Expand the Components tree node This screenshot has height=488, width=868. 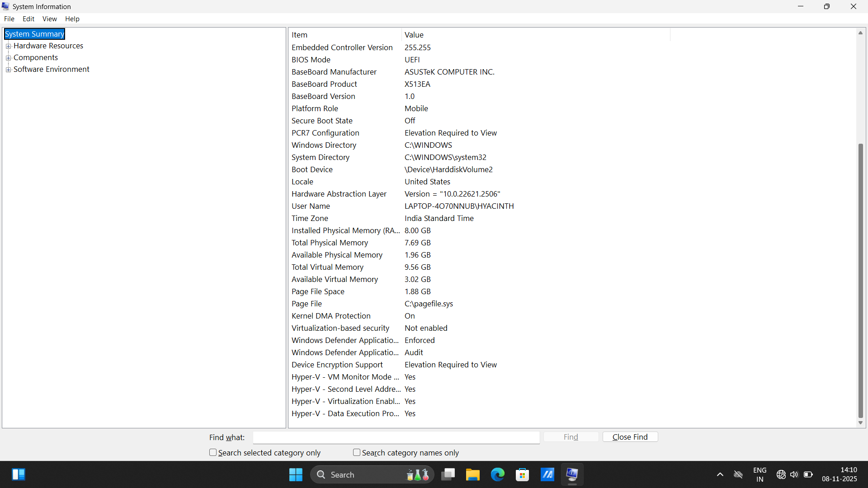(8, 58)
